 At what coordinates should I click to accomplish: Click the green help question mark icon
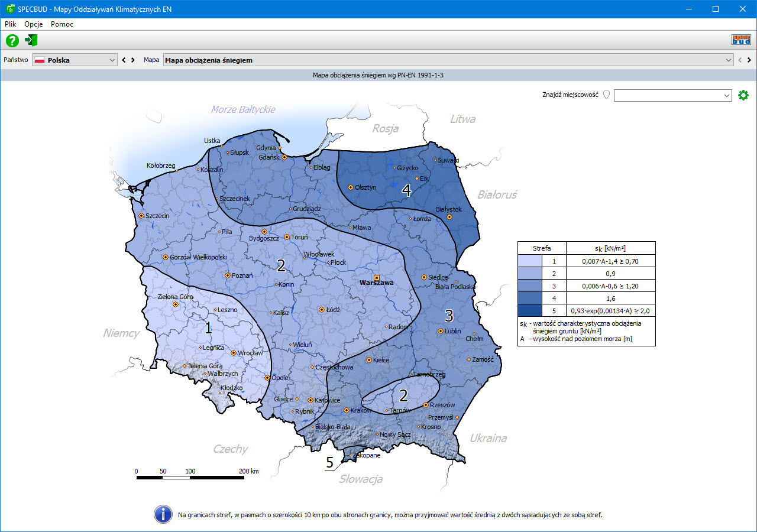click(12, 40)
